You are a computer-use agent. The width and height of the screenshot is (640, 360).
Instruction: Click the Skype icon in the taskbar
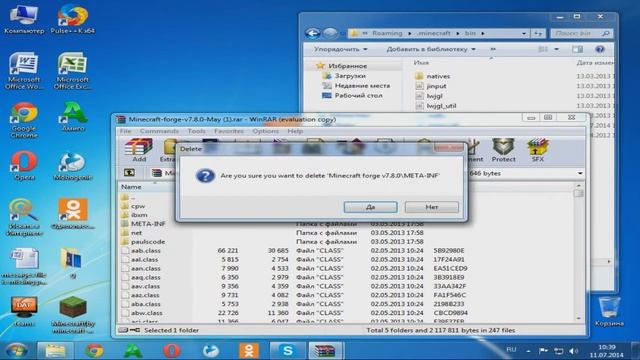[x=287, y=351]
